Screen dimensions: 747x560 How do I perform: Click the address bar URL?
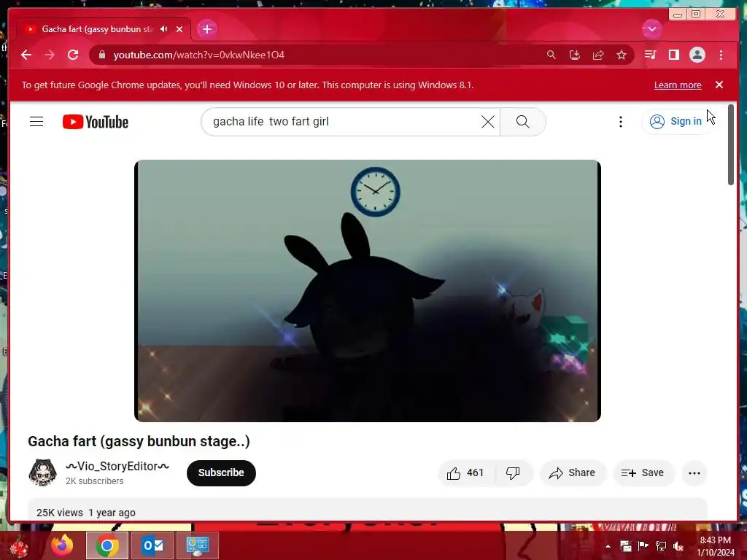tap(198, 55)
